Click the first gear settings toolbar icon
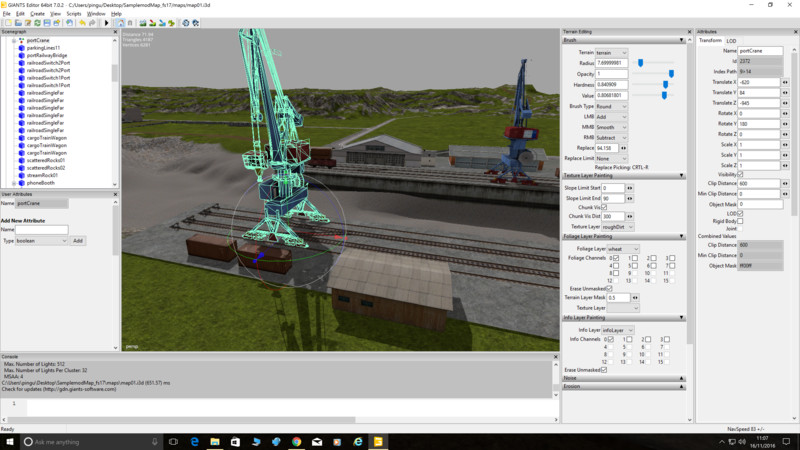 tap(186, 23)
